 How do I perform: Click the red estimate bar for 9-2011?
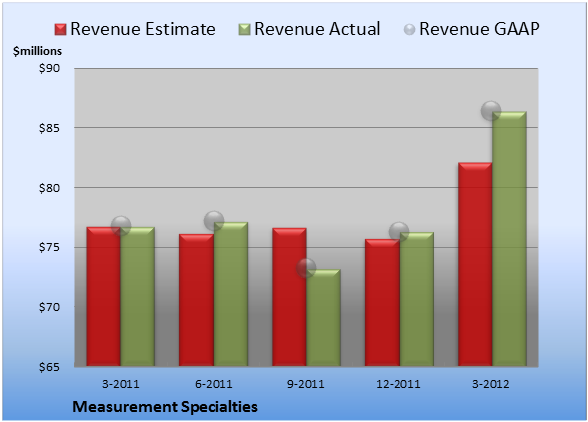tap(289, 297)
